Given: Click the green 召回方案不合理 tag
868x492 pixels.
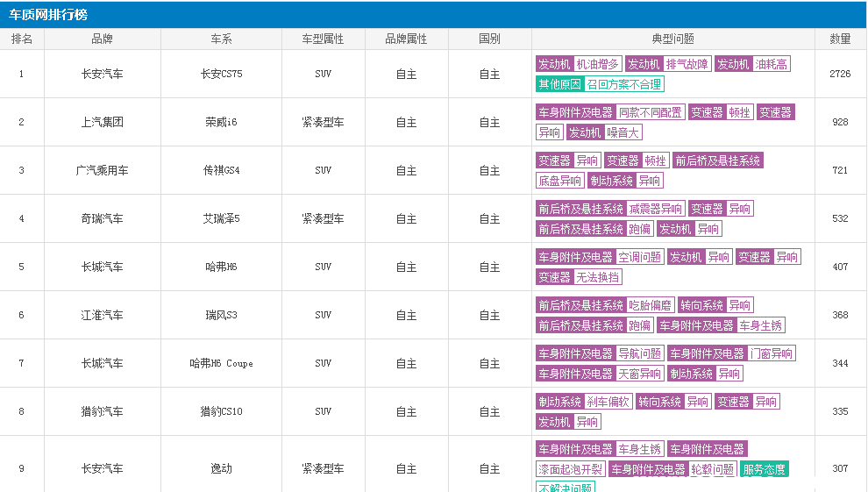Looking at the screenshot, I should (624, 84).
